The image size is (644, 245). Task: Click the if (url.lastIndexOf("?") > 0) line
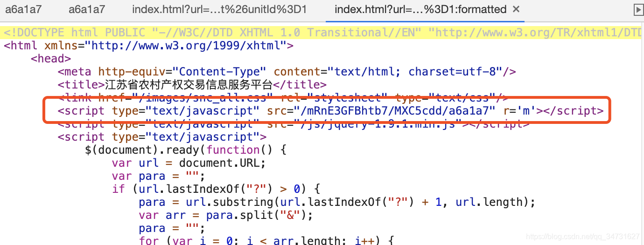click(x=216, y=189)
